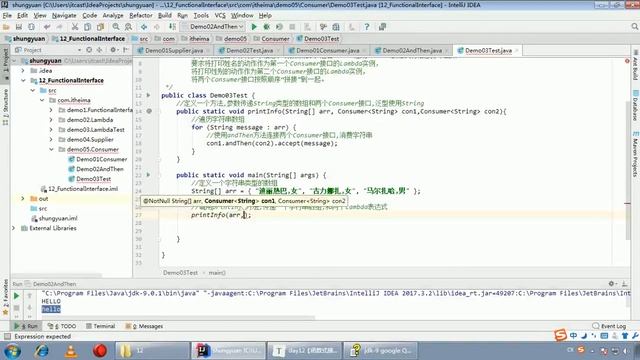Expand the demo02.Lambda package

[51, 120]
